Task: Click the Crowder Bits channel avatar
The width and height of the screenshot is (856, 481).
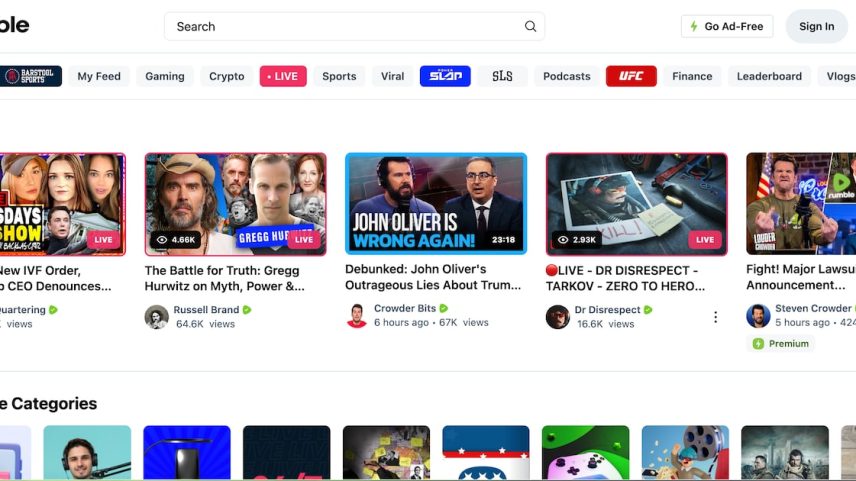Action: pyautogui.click(x=356, y=316)
